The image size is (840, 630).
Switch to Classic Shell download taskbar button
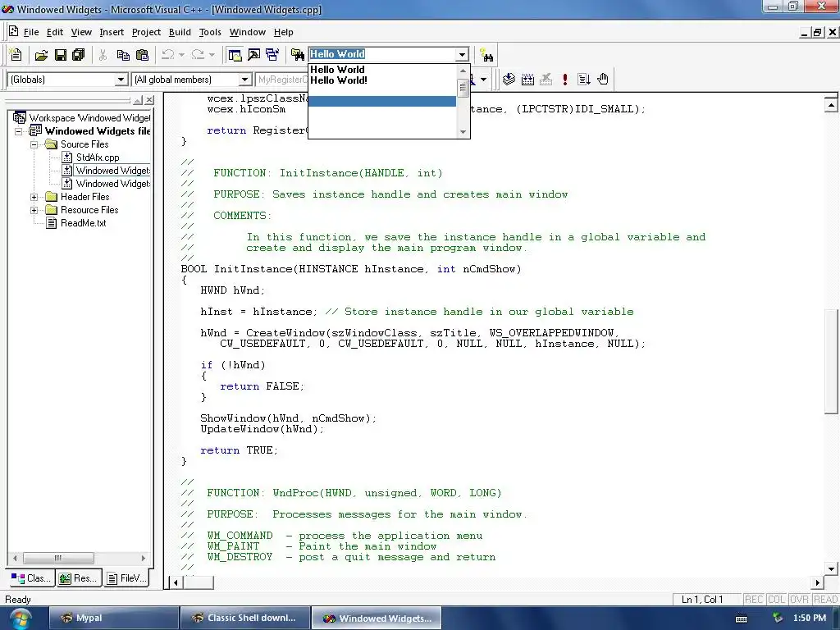pyautogui.click(x=245, y=619)
